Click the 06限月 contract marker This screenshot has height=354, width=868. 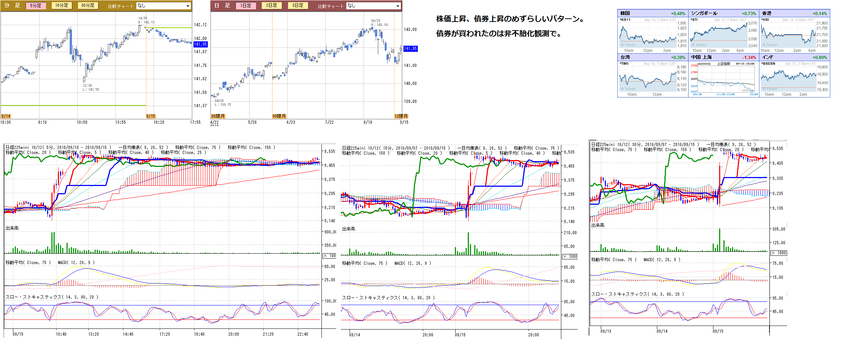tap(218, 116)
